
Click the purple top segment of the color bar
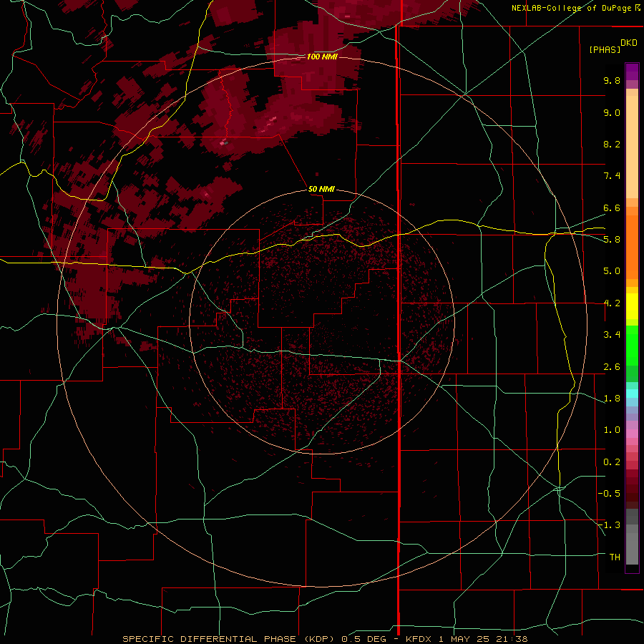[632, 72]
